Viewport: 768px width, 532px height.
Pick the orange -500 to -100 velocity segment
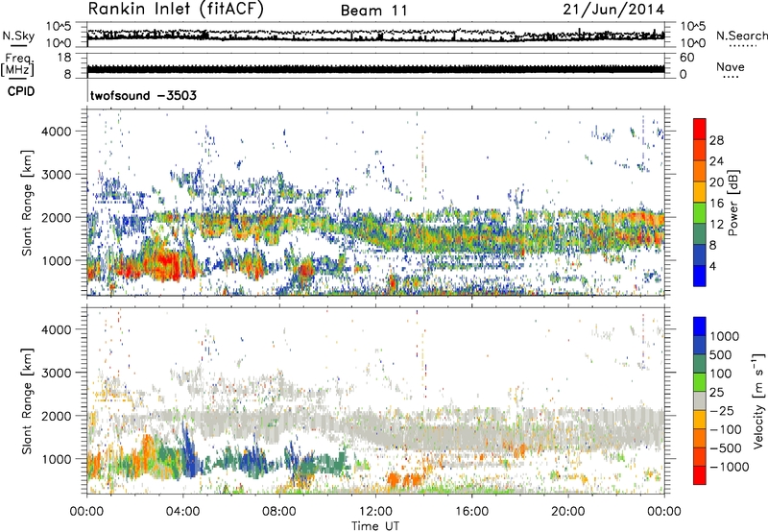[700, 439]
